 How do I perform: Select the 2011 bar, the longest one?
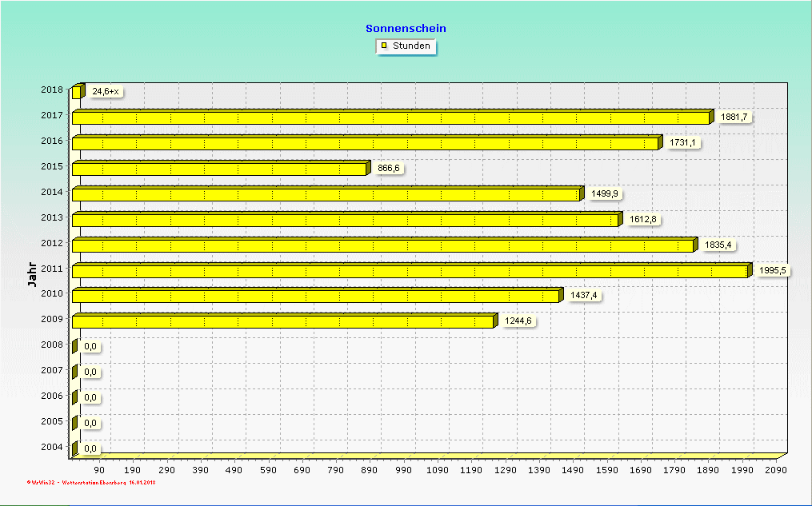pyautogui.click(x=409, y=272)
